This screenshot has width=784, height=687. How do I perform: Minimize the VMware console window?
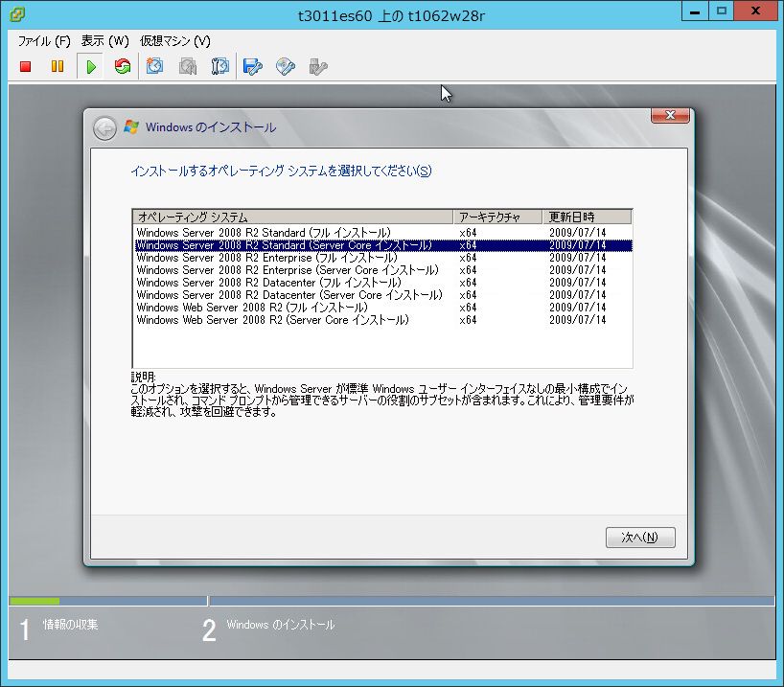(x=695, y=11)
